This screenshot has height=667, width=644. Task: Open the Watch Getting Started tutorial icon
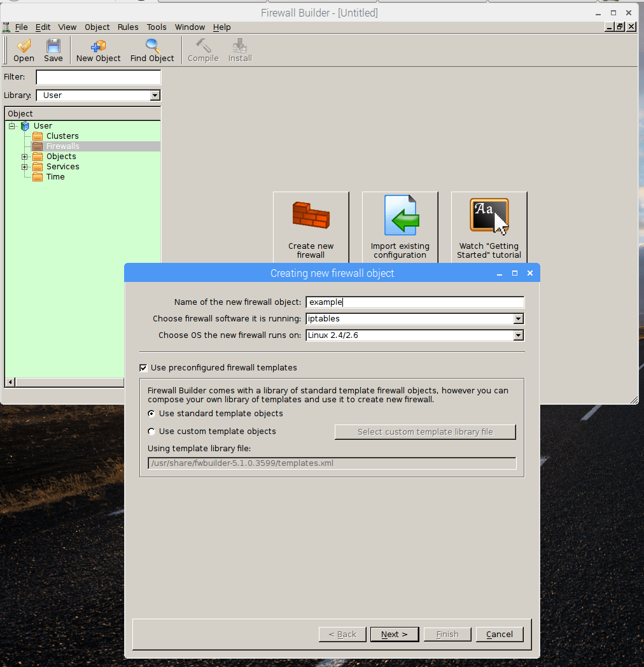tap(489, 216)
